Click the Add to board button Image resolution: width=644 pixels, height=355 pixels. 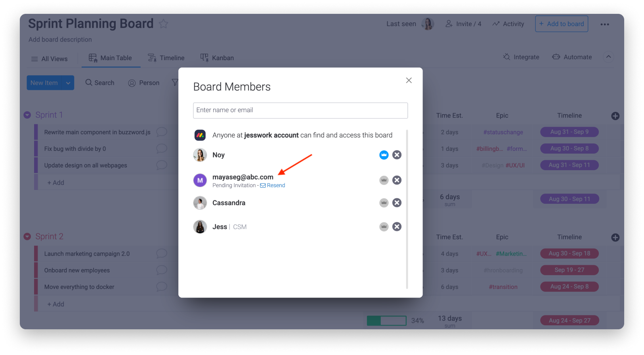click(562, 24)
